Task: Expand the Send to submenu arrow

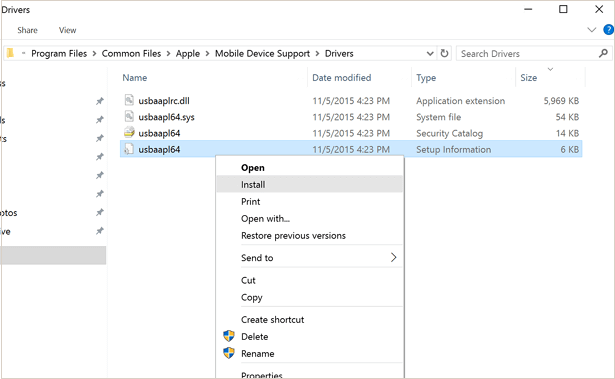Action: [x=393, y=257]
